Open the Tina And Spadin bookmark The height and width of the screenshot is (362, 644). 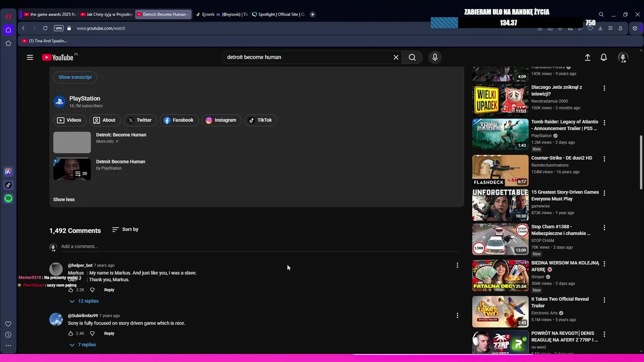tap(44, 41)
